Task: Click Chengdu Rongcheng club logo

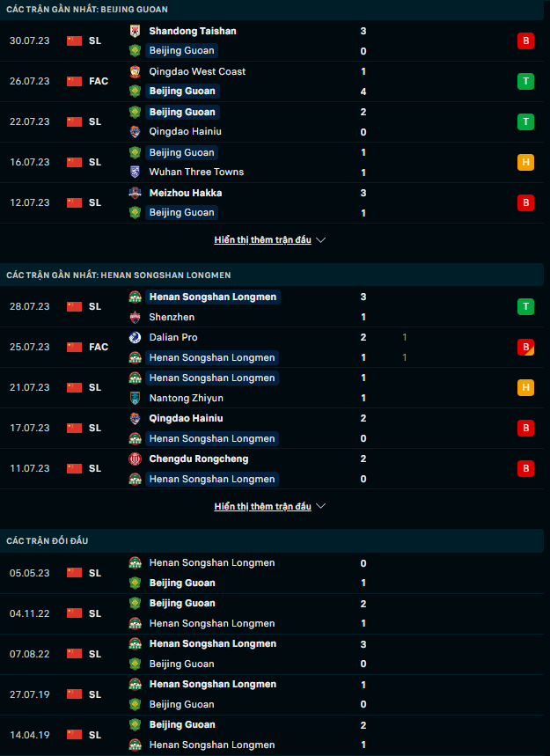Action: (135, 459)
